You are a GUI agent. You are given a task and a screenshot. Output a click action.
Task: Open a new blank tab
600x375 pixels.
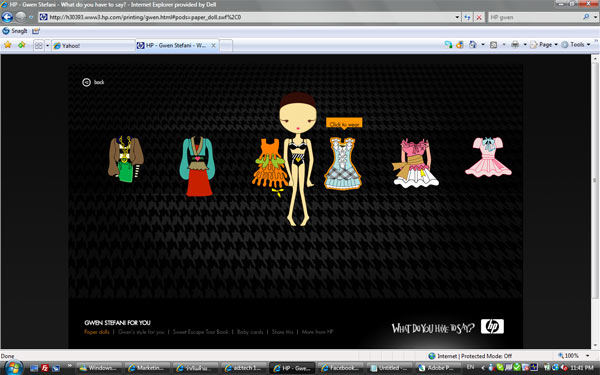pyautogui.click(x=226, y=46)
